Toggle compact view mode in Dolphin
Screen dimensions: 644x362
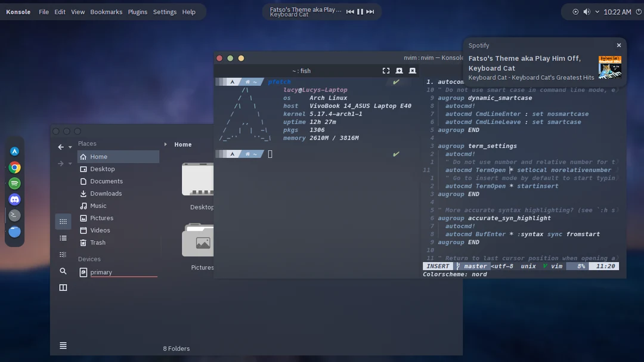tap(63, 254)
